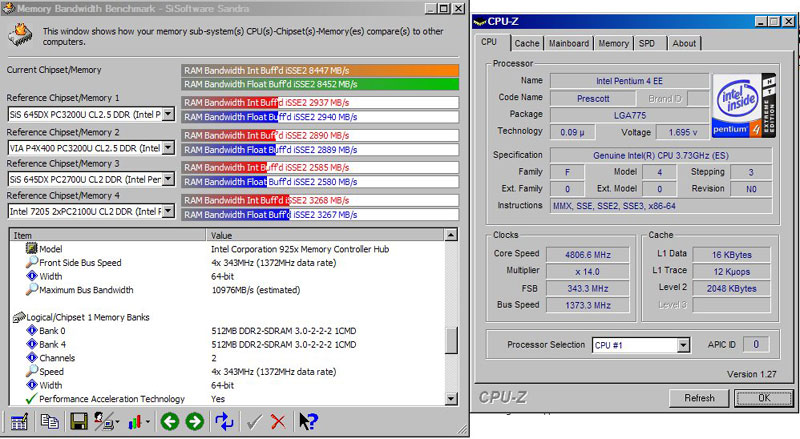Click the copy results icon in Sandra toolbar

coord(49,422)
